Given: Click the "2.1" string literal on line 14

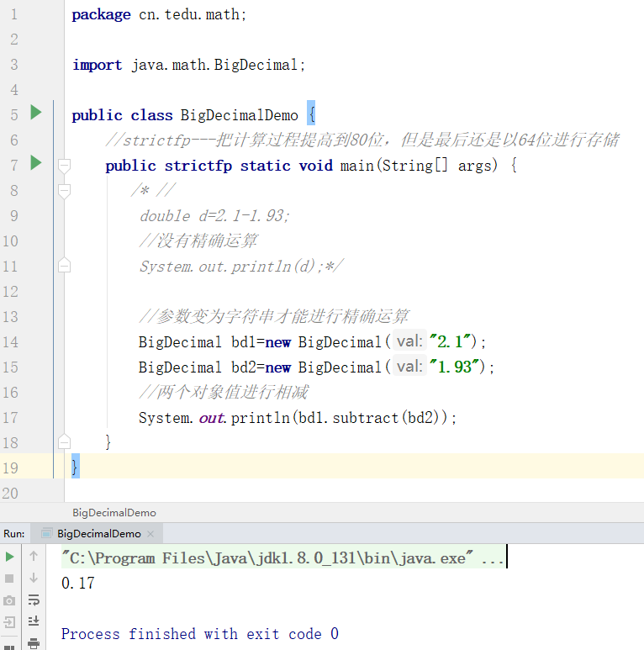Looking at the screenshot, I should coord(450,341).
